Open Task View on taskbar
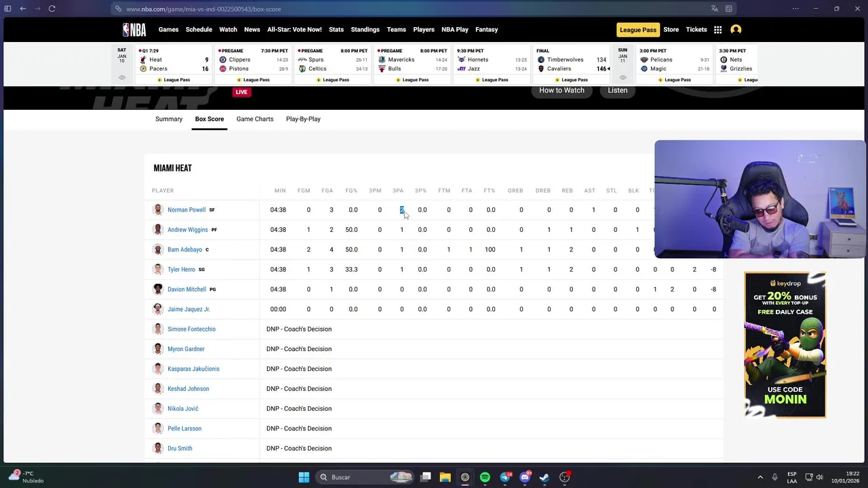Image resolution: width=868 pixels, height=488 pixels. (x=426, y=477)
